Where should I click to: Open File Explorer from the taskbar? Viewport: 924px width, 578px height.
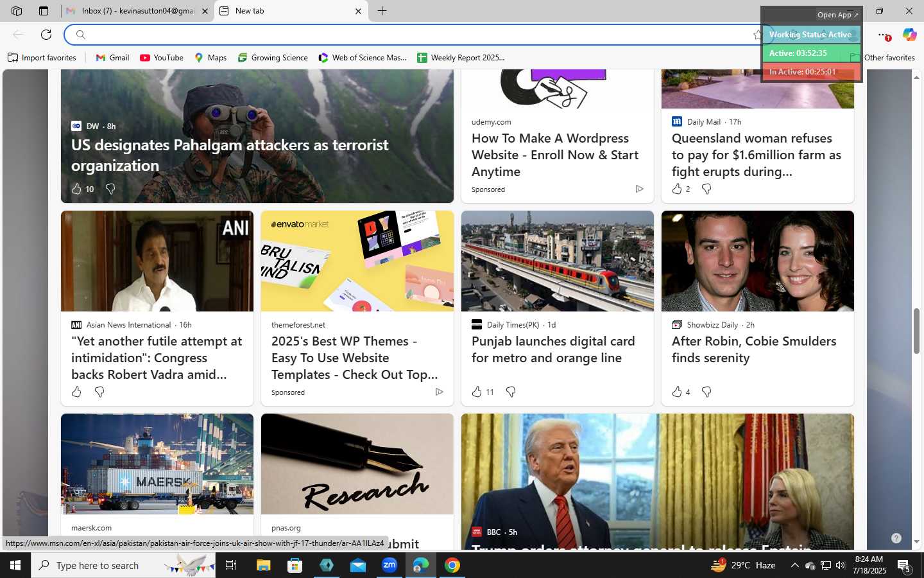264,565
